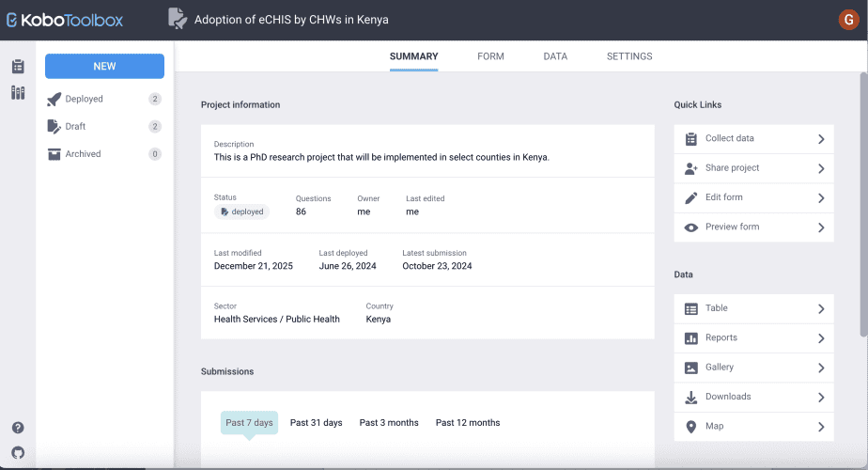The width and height of the screenshot is (868, 470).
Task: Click the Downloads arrow icon
Action: coord(691,398)
